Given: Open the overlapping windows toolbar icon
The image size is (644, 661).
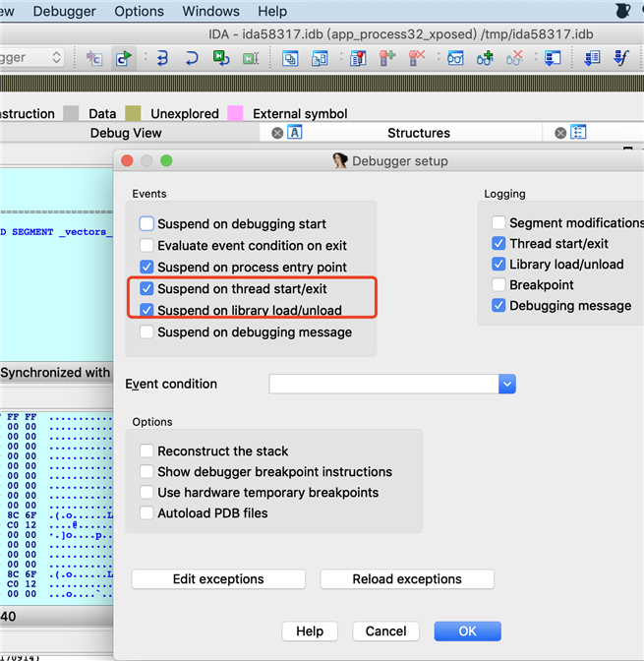Looking at the screenshot, I should point(290,58).
